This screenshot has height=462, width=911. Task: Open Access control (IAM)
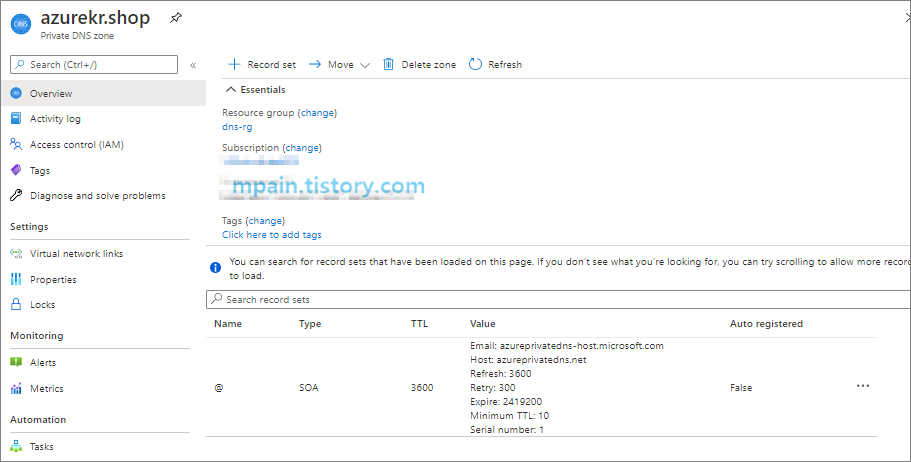tap(77, 144)
